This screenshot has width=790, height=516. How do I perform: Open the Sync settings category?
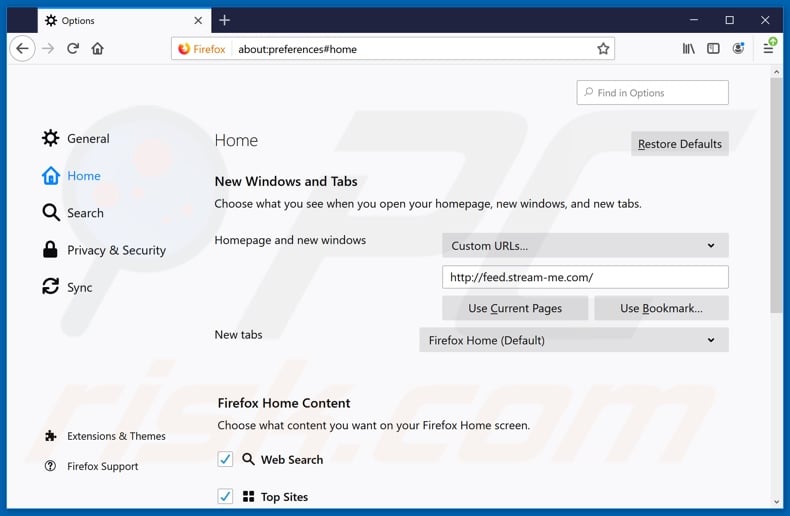pyautogui.click(x=67, y=287)
